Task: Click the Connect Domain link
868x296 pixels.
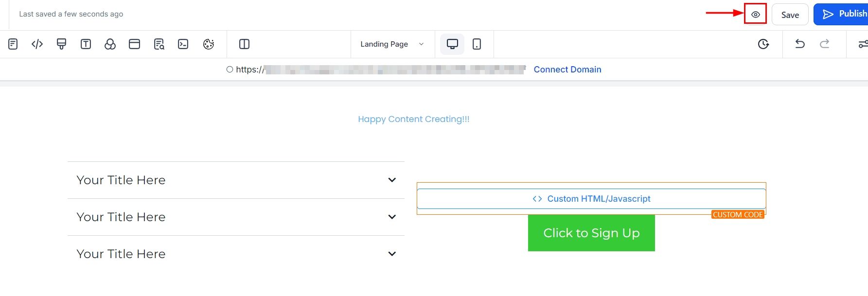Action: click(x=567, y=70)
